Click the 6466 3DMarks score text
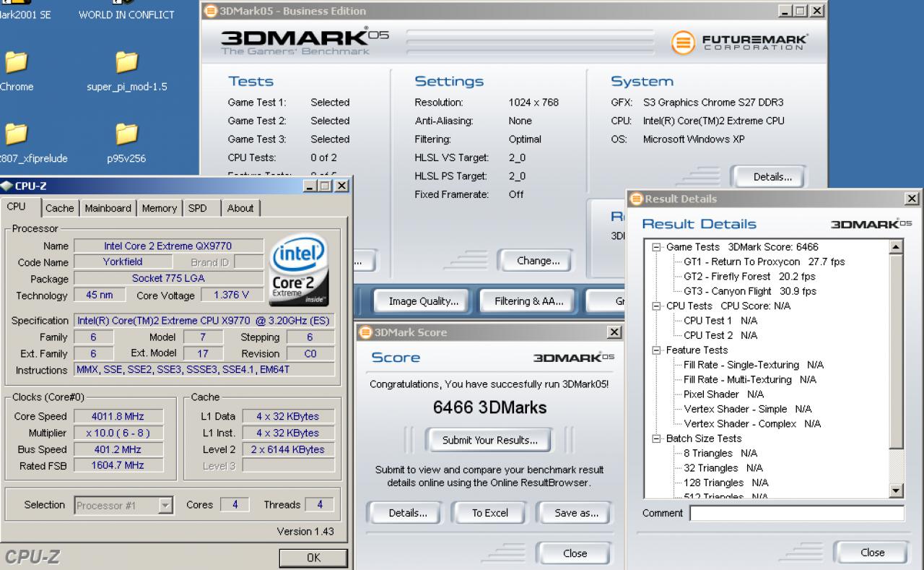 pos(489,407)
